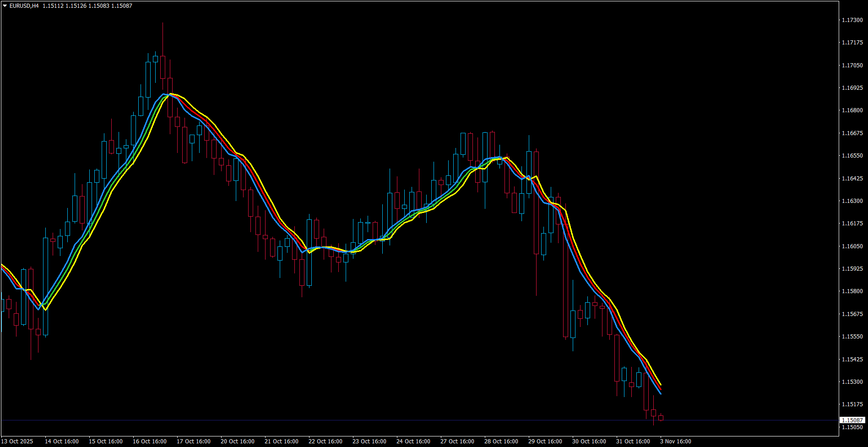The width and height of the screenshot is (868, 447).
Task: Click the 1.17175 price scale label
Action: [x=852, y=43]
